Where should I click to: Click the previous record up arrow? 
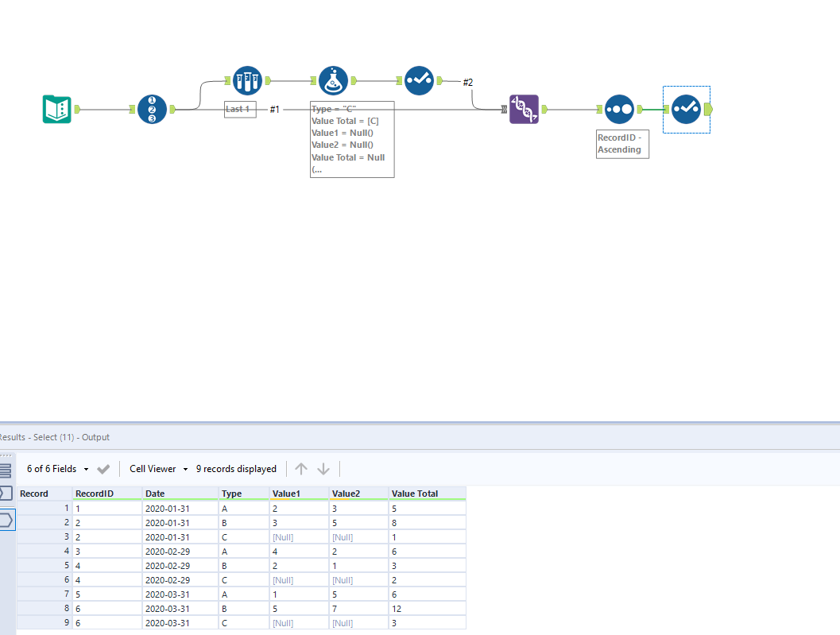coord(301,469)
